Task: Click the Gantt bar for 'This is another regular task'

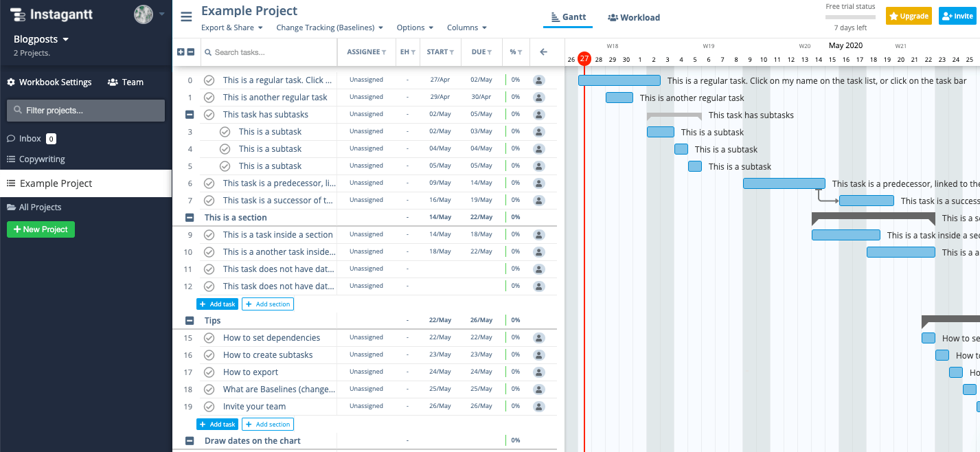Action: coord(619,98)
